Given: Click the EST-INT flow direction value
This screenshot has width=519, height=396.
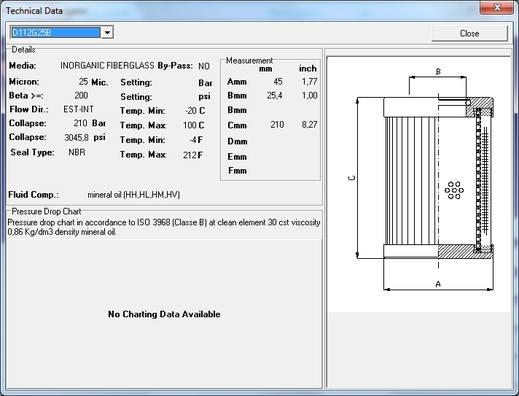Looking at the screenshot, I should [x=79, y=109].
